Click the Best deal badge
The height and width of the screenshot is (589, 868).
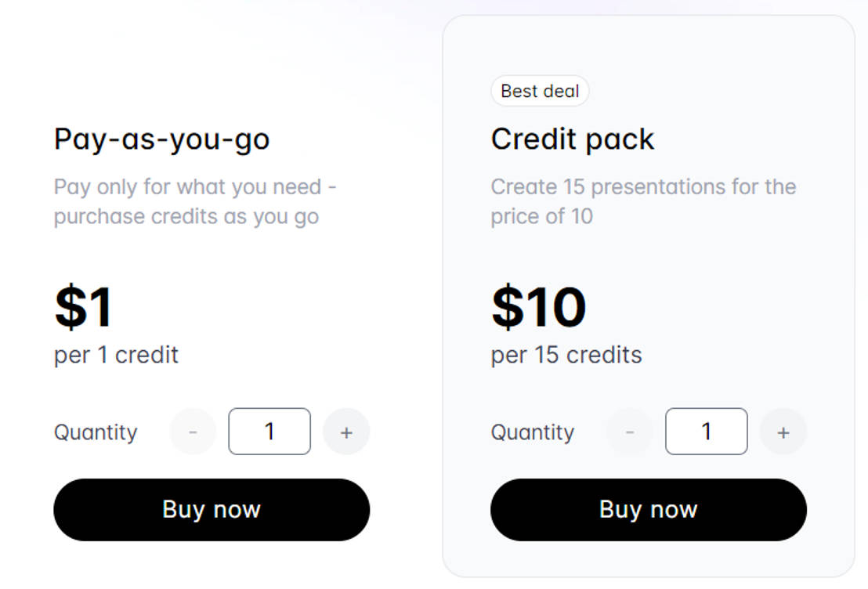[x=540, y=91]
